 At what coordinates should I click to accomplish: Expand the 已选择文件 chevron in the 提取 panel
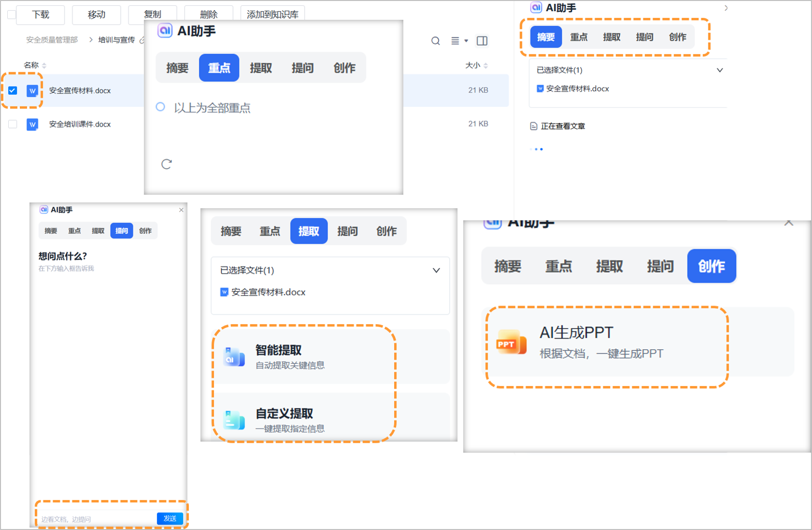point(436,270)
